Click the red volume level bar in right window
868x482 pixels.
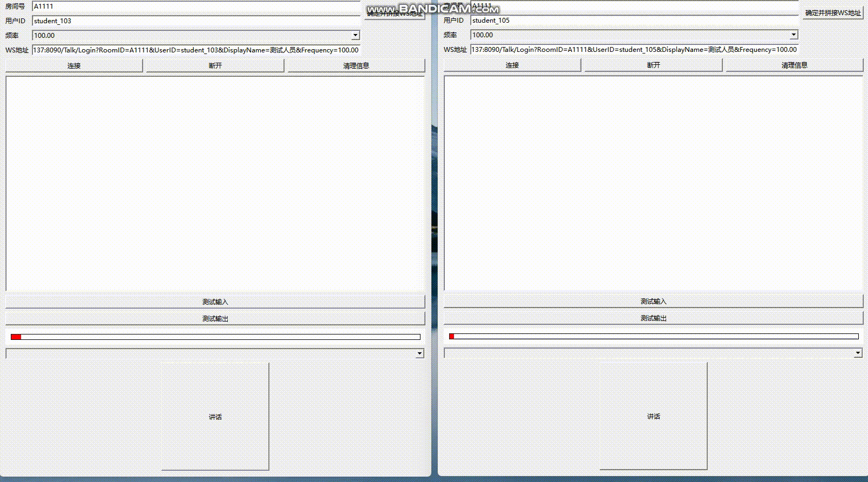(x=654, y=336)
